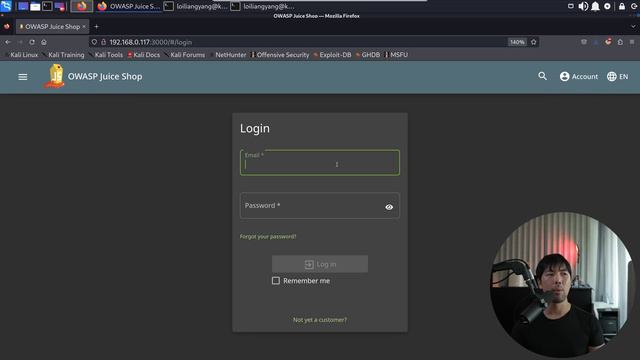The height and width of the screenshot is (360, 640).
Task: Open the Kali Linux bookmark
Action: [x=21, y=55]
